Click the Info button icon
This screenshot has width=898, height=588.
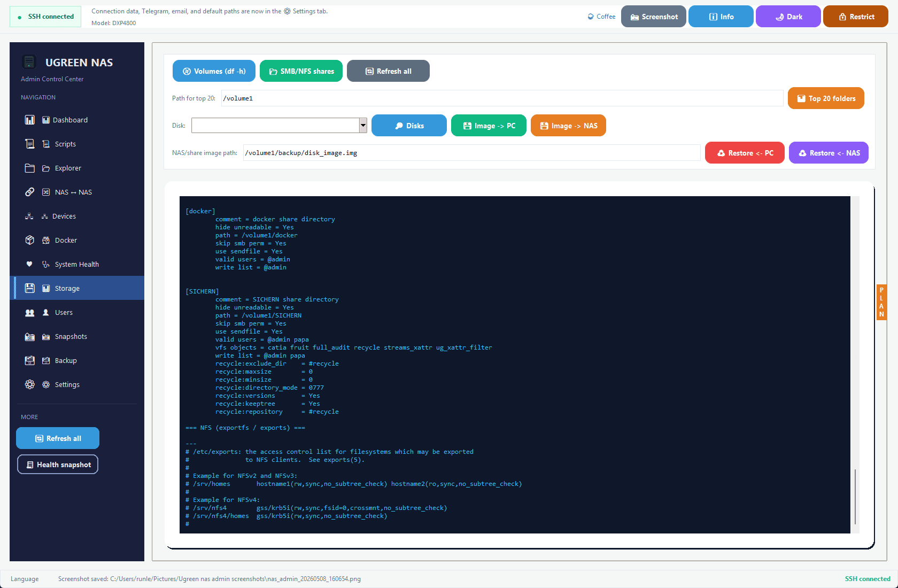coord(713,17)
